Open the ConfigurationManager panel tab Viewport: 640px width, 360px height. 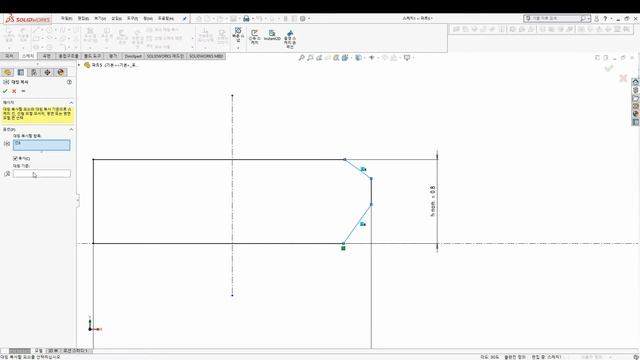point(34,72)
